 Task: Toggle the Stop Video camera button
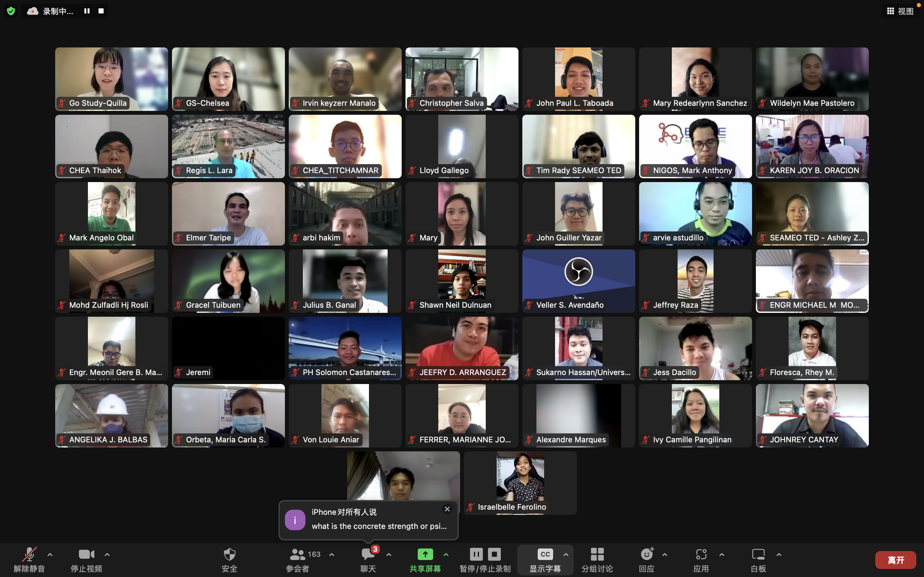(x=86, y=555)
